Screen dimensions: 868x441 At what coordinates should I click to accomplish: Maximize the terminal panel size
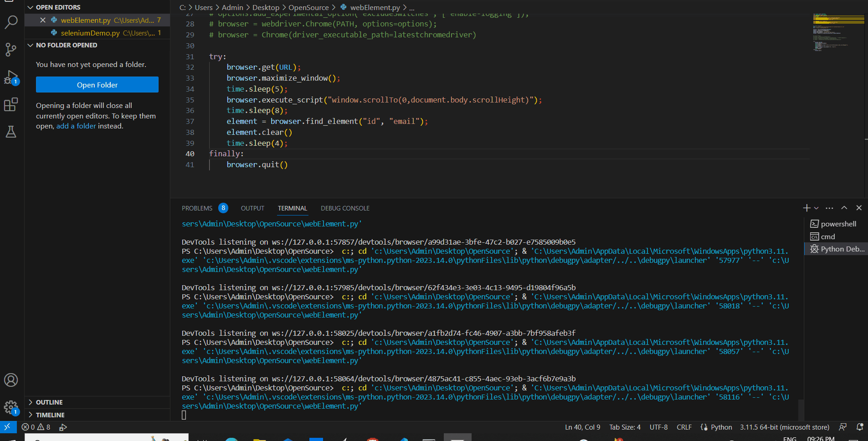point(844,208)
